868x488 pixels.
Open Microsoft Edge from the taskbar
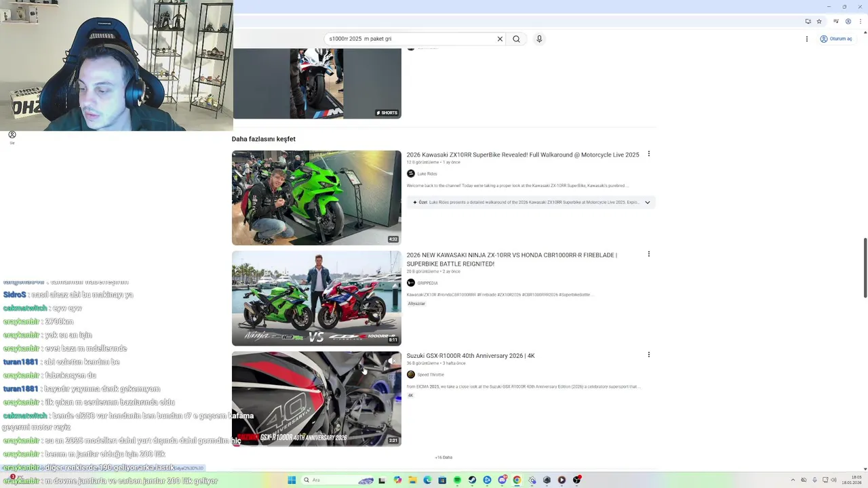427,480
